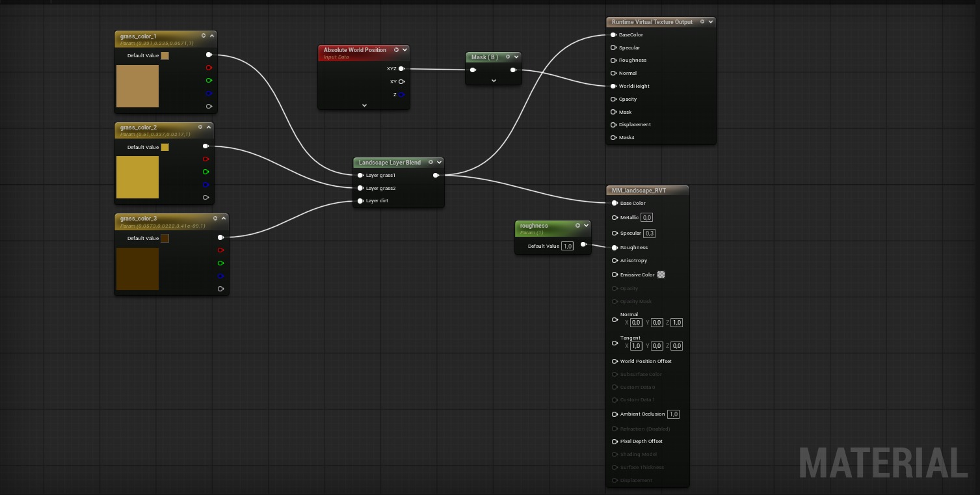The height and width of the screenshot is (495, 980).
Task: Click the grass_color_2 Default Value swatch
Action: pos(165,147)
